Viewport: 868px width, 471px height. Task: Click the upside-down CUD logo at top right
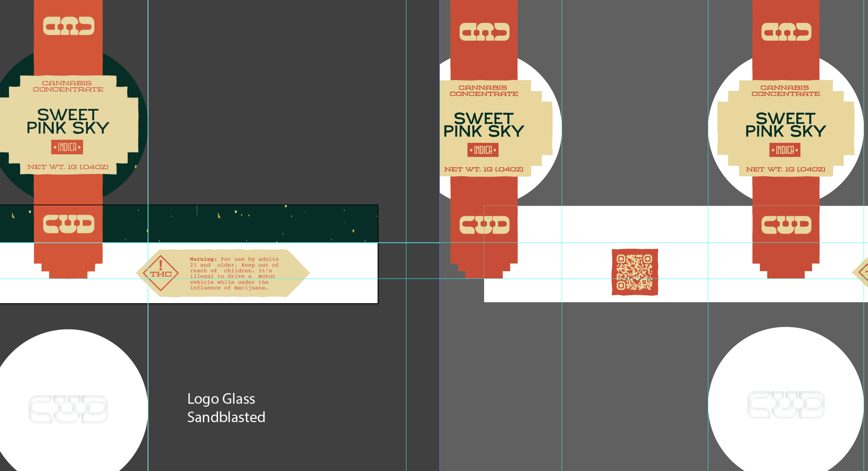(x=786, y=32)
